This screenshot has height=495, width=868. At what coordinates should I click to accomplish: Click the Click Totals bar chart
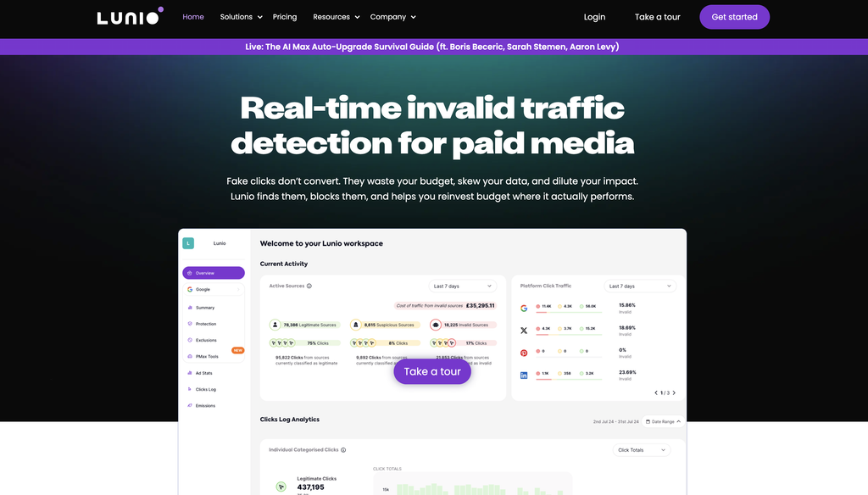click(472, 485)
